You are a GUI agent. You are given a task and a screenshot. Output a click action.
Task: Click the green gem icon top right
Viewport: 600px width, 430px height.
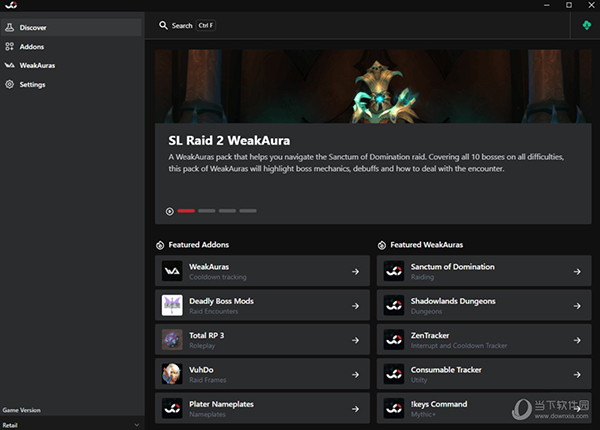click(x=586, y=26)
